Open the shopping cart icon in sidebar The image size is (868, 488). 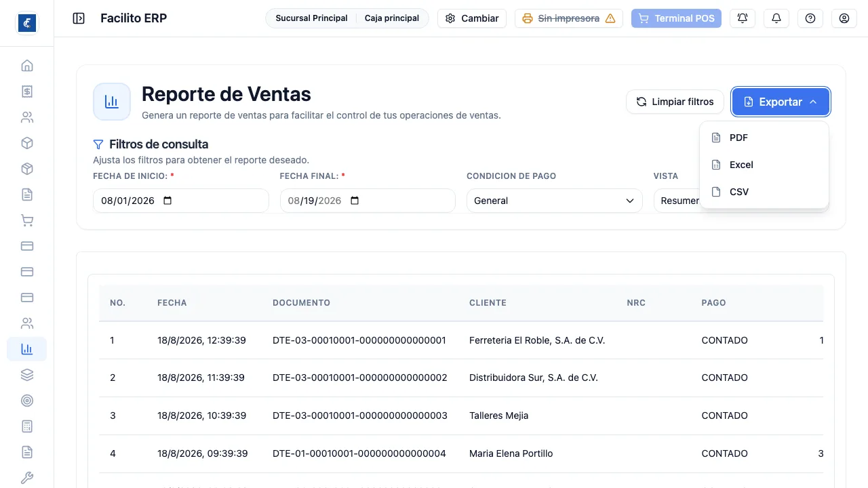coord(27,220)
